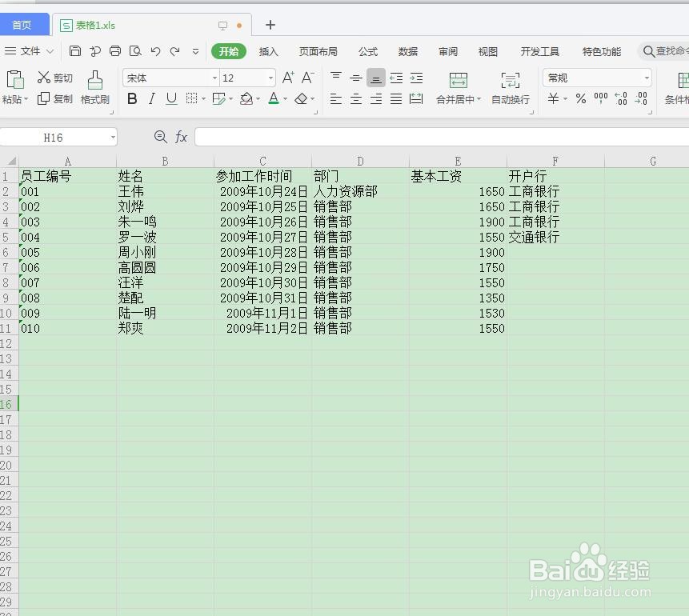The height and width of the screenshot is (616, 689).
Task: Click the Paste clipboard icon
Action: pos(15,80)
